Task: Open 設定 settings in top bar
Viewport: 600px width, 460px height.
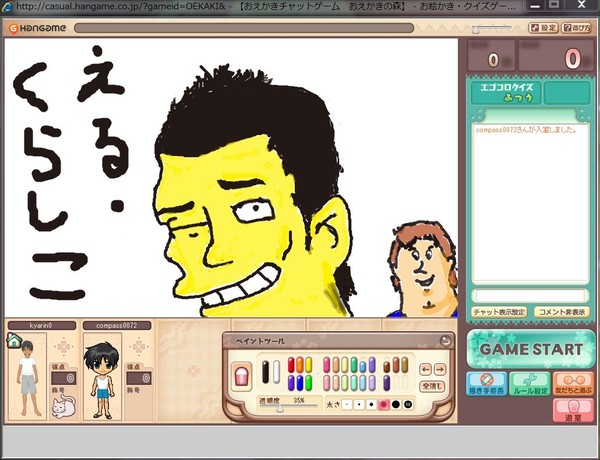Action: (x=543, y=28)
